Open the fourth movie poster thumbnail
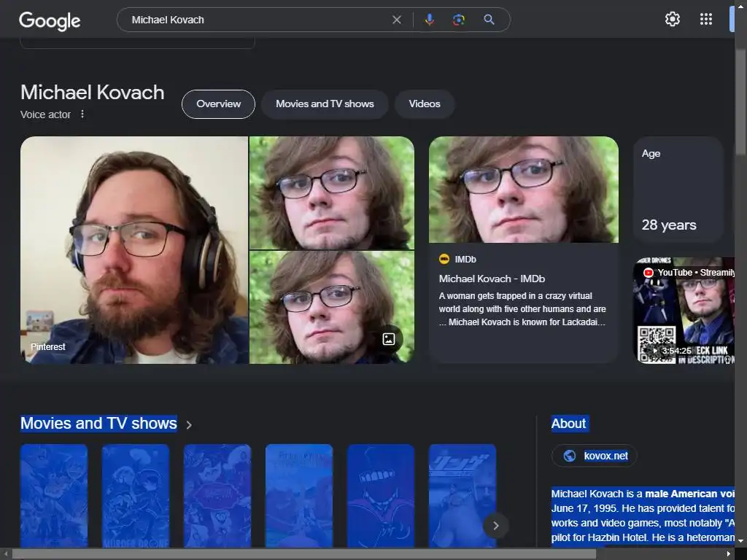Screen dimensions: 747x560 (x=298, y=496)
